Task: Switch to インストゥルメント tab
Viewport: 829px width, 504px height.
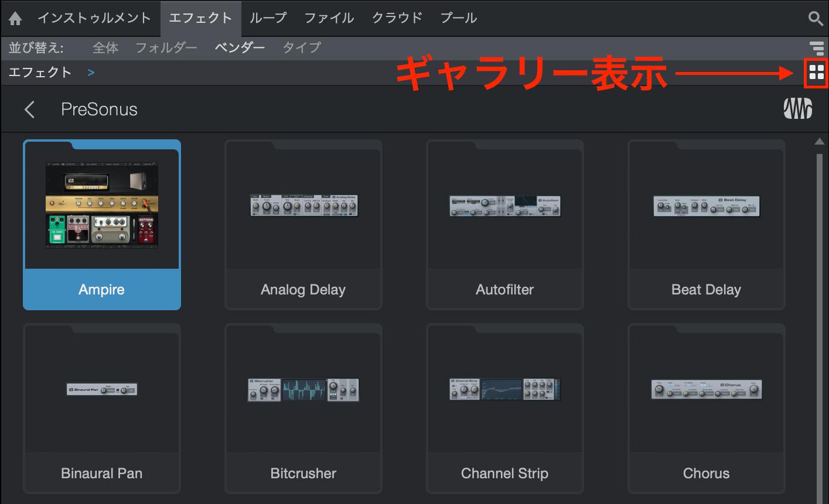Action: [94, 18]
